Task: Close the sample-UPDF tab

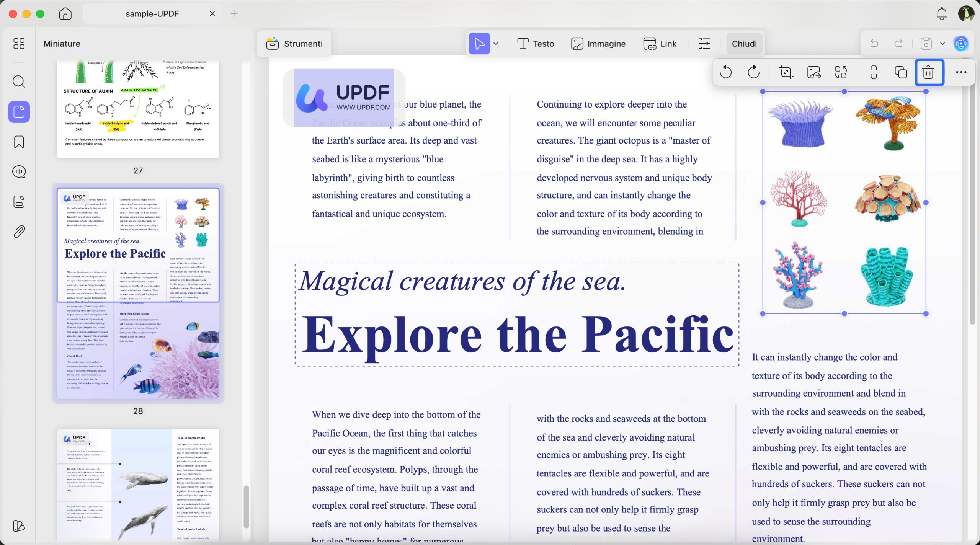Action: coord(212,14)
